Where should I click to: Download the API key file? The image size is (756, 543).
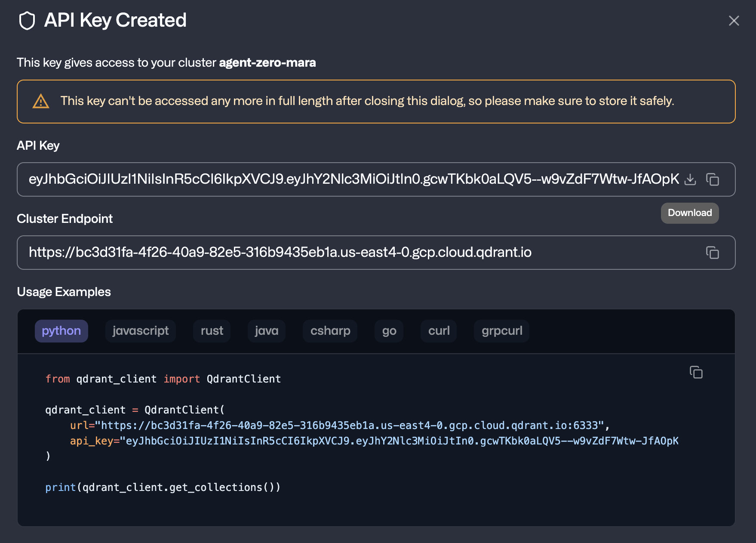(x=690, y=179)
